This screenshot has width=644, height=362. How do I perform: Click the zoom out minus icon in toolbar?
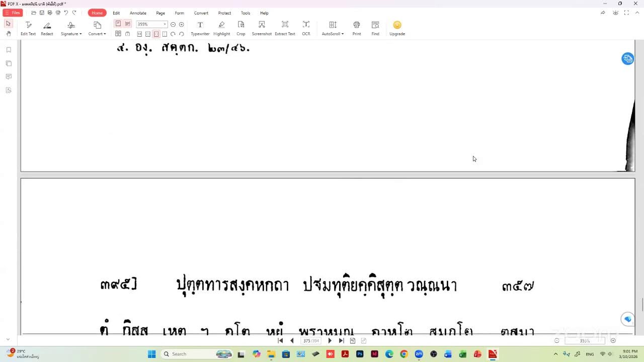click(x=173, y=24)
